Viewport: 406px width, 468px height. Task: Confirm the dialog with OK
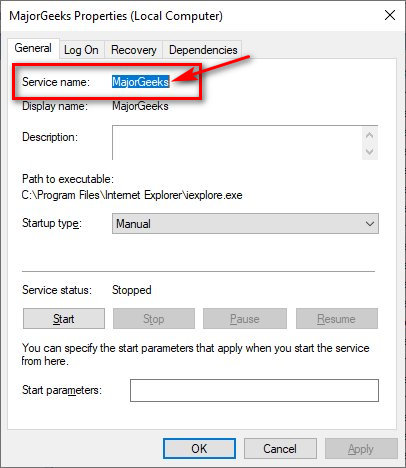[x=199, y=449]
